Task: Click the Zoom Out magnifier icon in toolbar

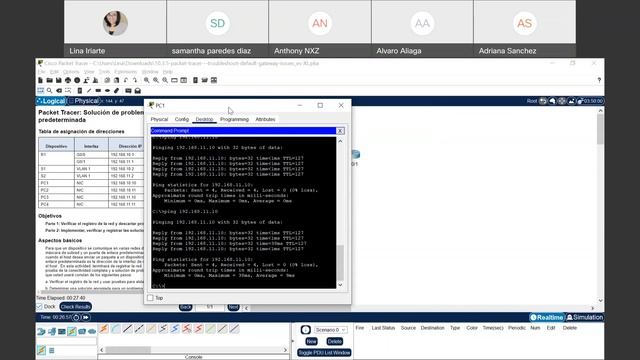Action: (x=165, y=80)
